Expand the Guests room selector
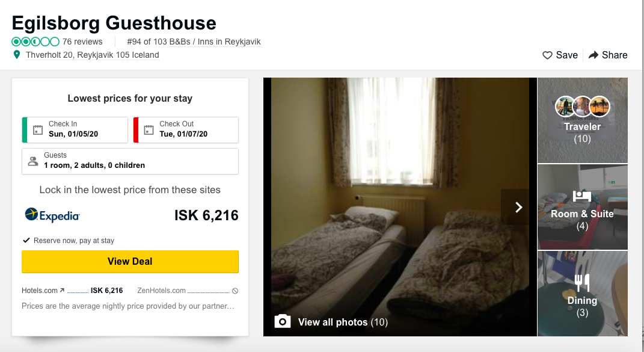 [130, 161]
